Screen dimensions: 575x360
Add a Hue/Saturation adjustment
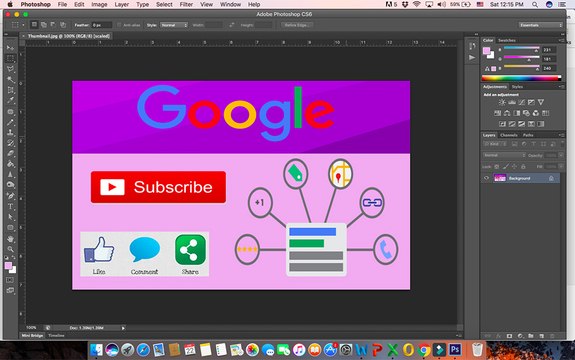tap(497, 113)
